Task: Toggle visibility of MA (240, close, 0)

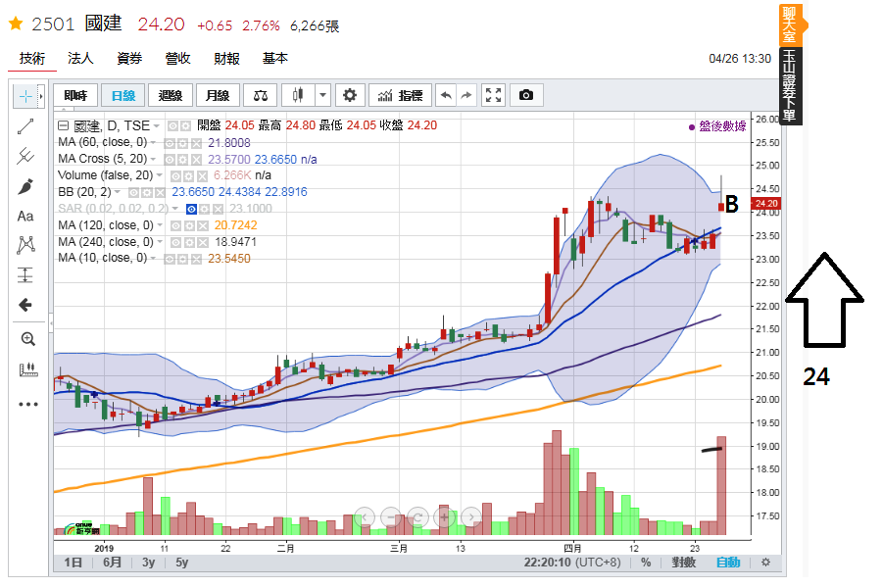Action: click(x=176, y=243)
